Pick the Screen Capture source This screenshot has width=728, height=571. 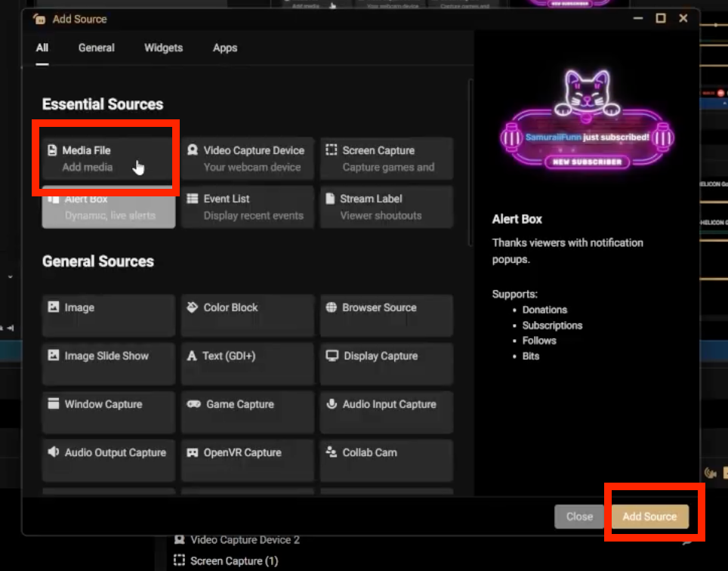pyautogui.click(x=387, y=158)
